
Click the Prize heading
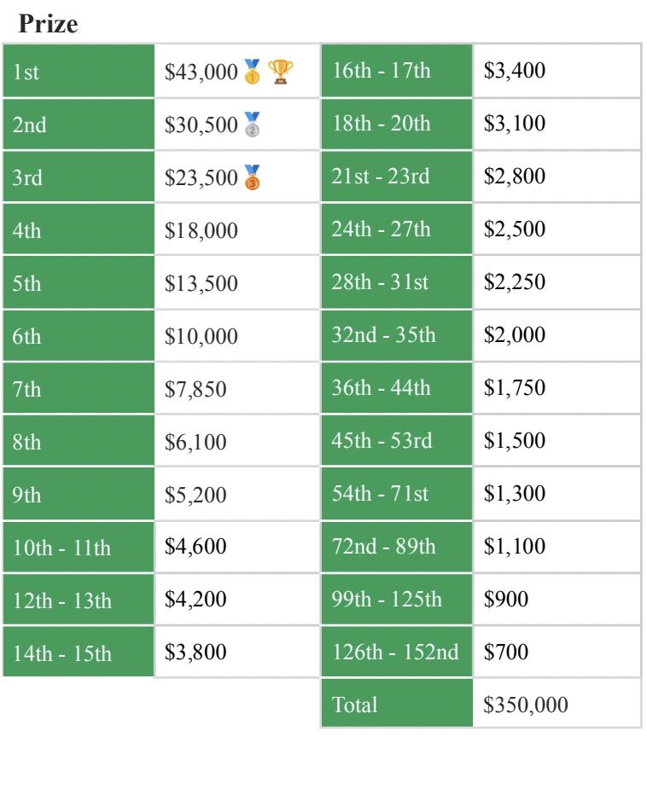click(x=48, y=24)
